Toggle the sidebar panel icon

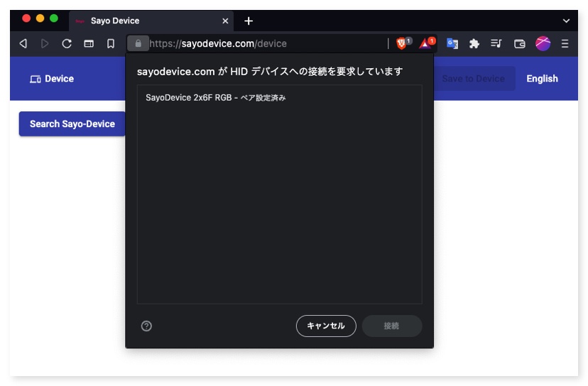(89, 43)
